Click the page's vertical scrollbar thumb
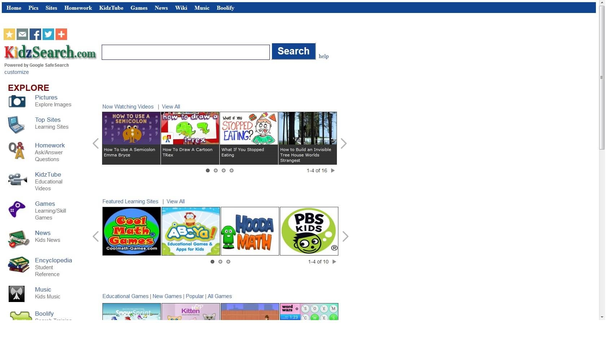 pos(602,77)
